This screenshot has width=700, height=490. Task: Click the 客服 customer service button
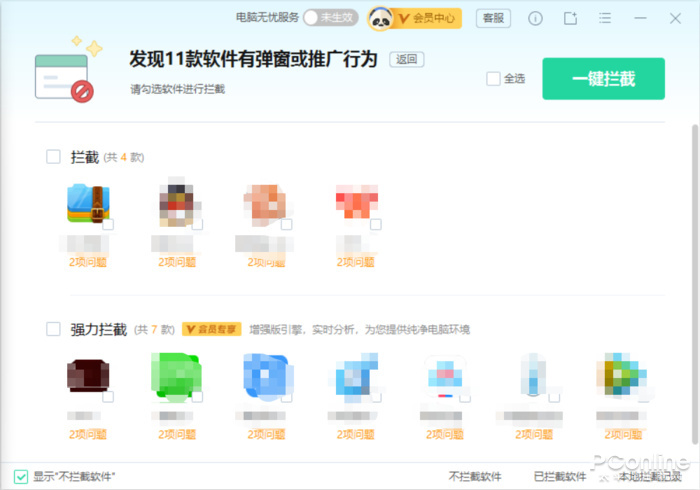(493, 18)
